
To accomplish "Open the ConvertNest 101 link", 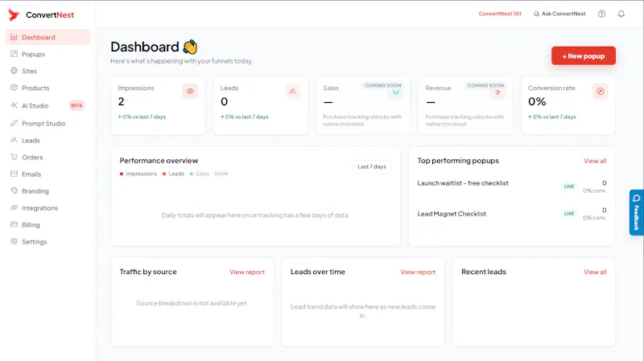I will point(500,14).
